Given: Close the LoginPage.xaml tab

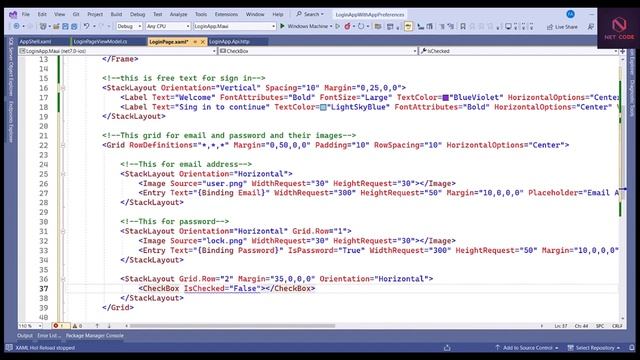Looking at the screenshot, I should tap(202, 42).
